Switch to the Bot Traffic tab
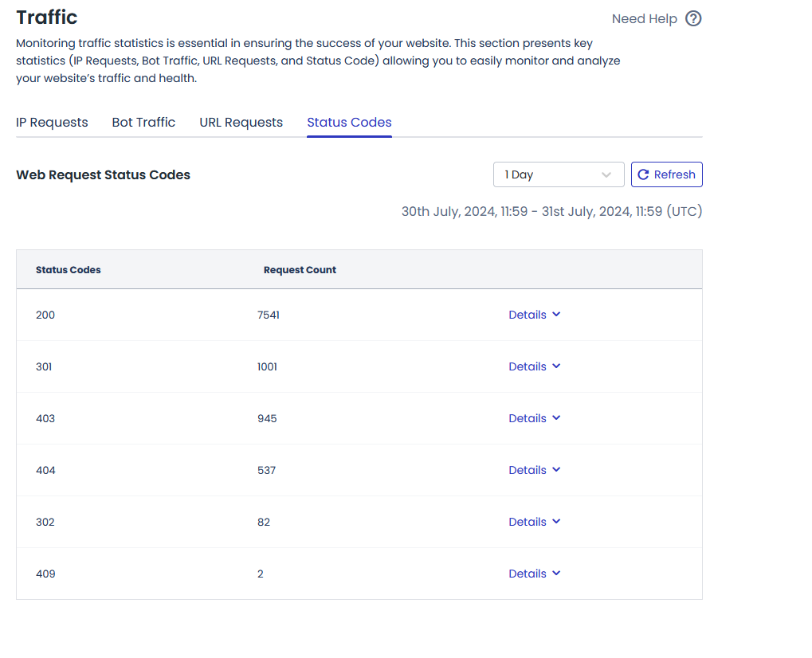 click(x=143, y=122)
